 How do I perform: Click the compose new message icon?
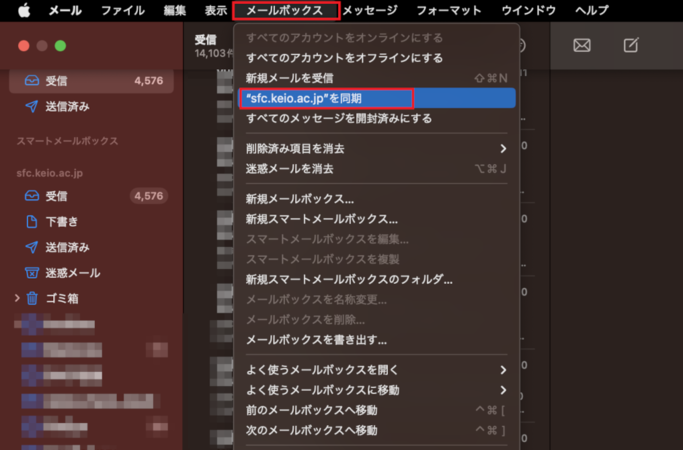[x=631, y=46]
